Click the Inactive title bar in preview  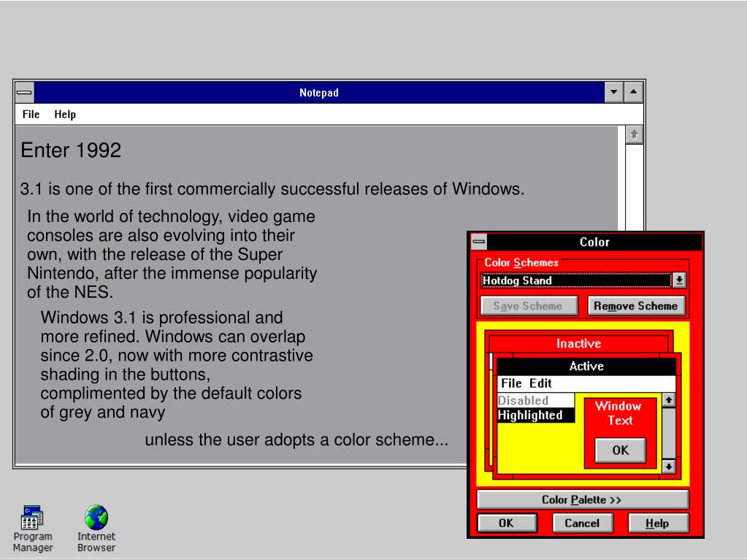click(x=578, y=343)
